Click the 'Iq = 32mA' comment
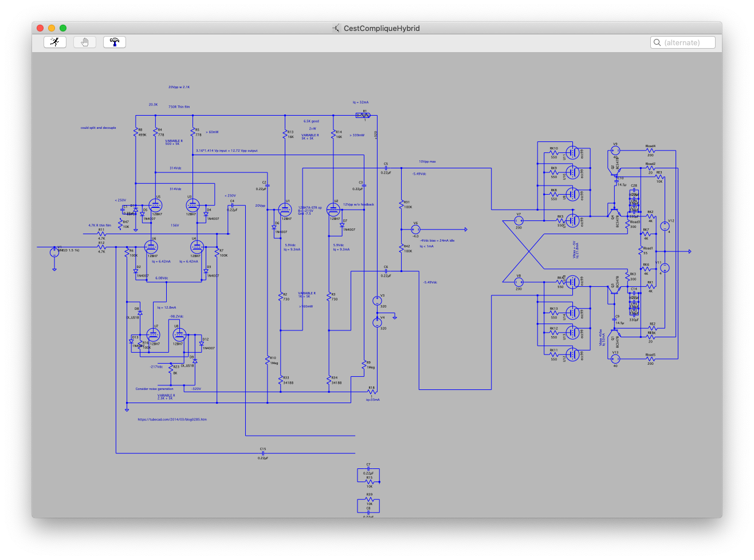754x560 pixels. (360, 102)
